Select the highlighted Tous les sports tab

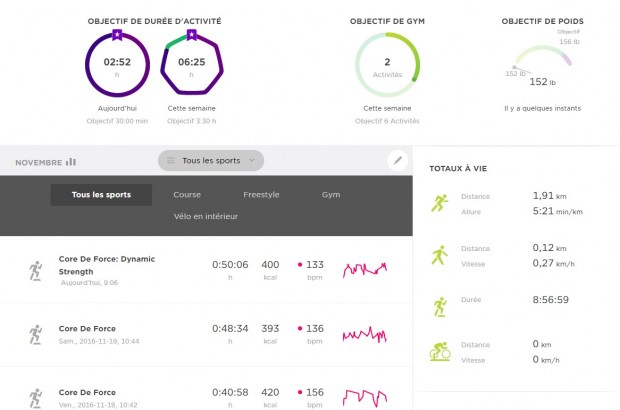pos(101,195)
